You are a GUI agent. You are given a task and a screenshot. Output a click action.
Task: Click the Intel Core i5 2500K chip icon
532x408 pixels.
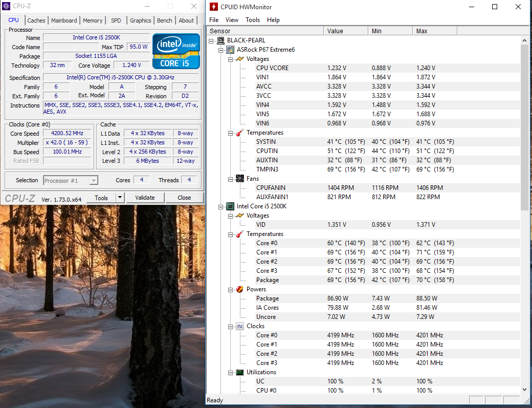(x=230, y=206)
